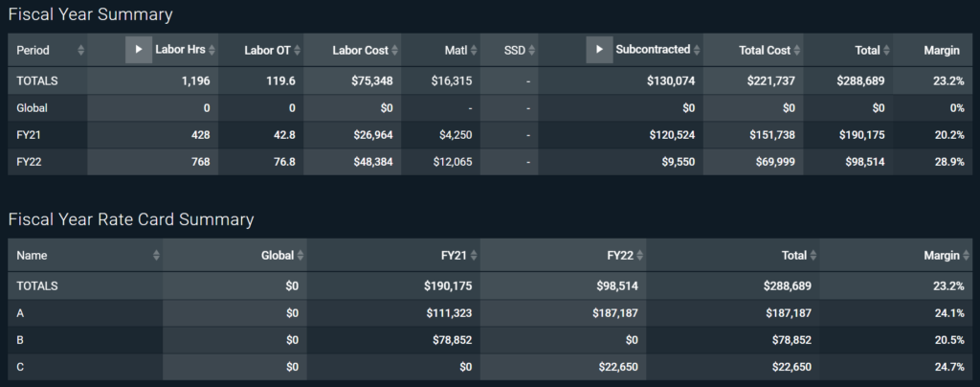Sort the Rate Card FY21 column

[x=474, y=256]
